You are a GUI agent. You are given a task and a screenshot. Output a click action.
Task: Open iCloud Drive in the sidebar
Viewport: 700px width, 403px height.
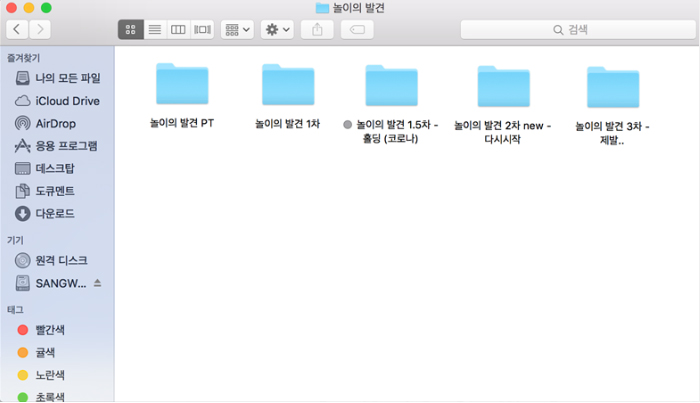coord(66,100)
